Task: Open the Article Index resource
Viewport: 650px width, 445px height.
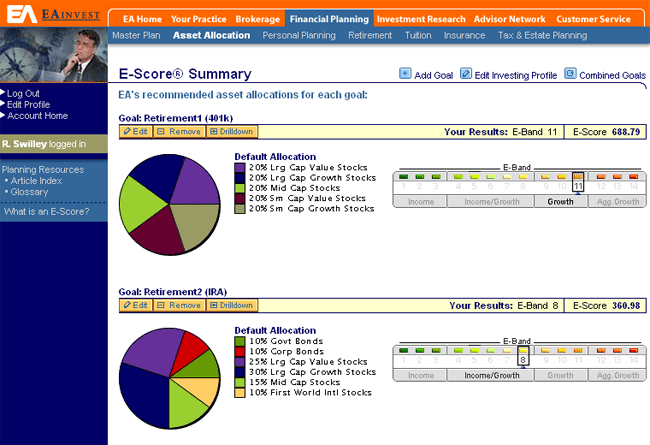Action: pos(36,181)
